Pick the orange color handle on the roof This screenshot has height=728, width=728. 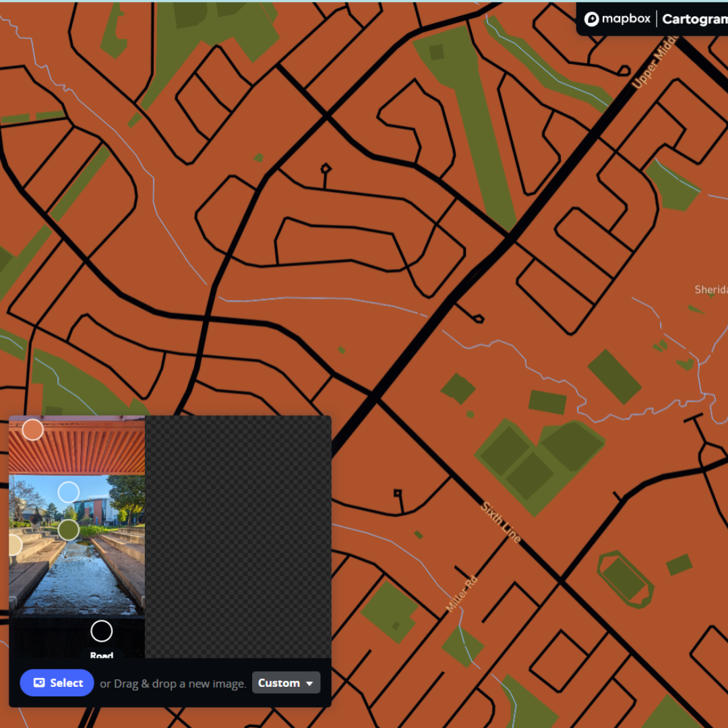32,429
